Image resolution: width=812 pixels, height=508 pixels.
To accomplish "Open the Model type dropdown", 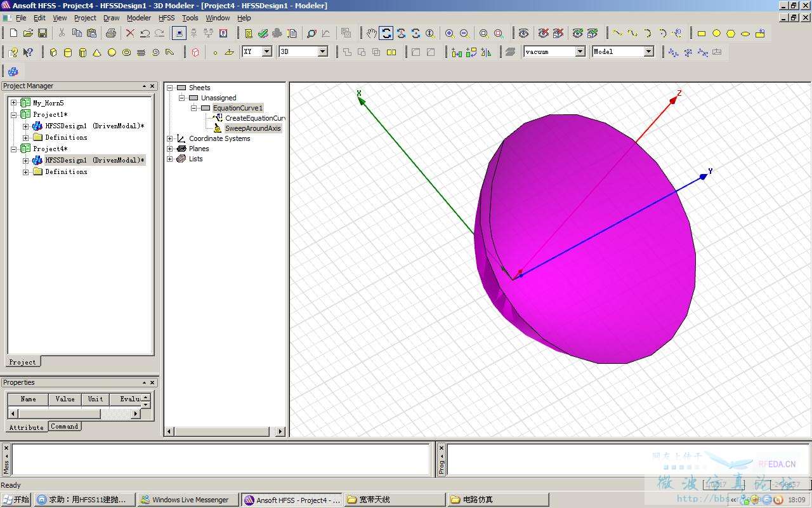I will (648, 51).
